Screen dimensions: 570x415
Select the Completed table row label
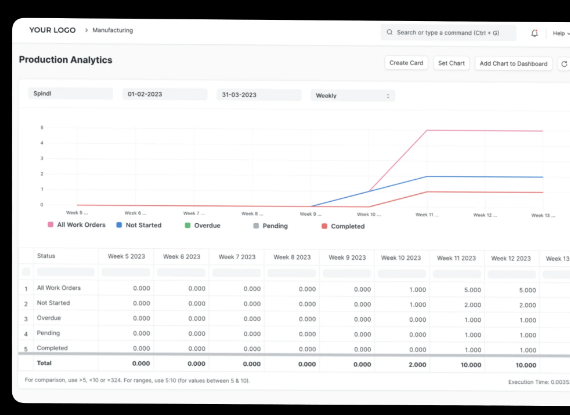coord(52,348)
